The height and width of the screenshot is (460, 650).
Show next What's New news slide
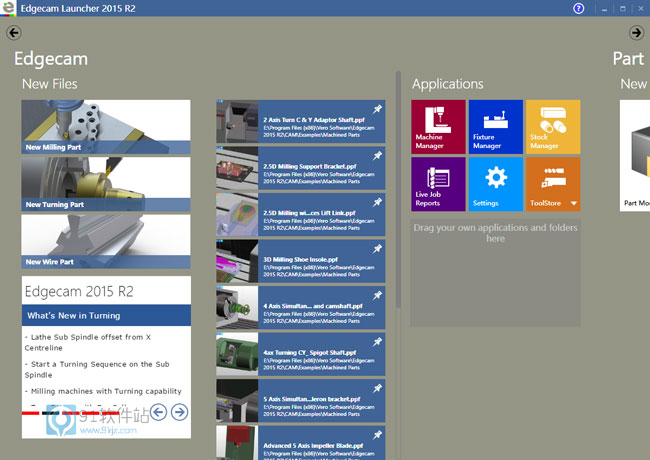click(179, 412)
